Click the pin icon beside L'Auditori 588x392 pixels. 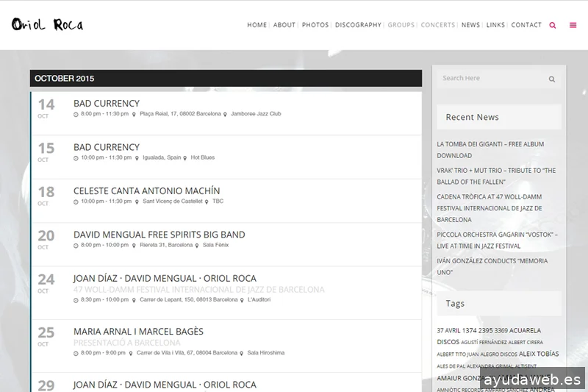242,301
